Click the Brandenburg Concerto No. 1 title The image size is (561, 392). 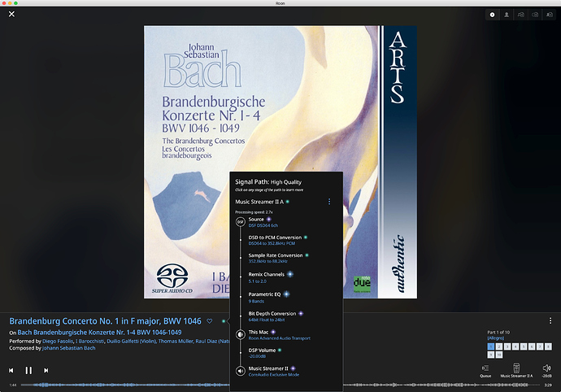click(x=105, y=321)
